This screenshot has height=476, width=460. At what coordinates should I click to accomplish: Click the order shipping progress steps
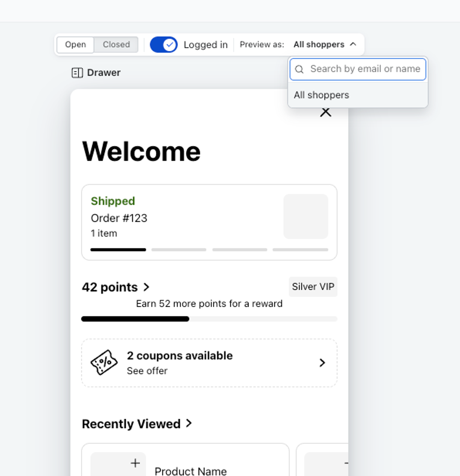click(209, 250)
